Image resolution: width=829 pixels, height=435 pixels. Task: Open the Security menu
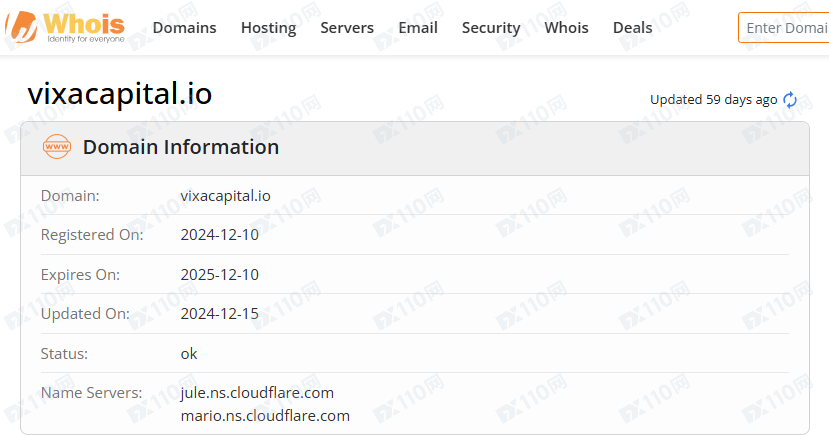click(x=491, y=28)
